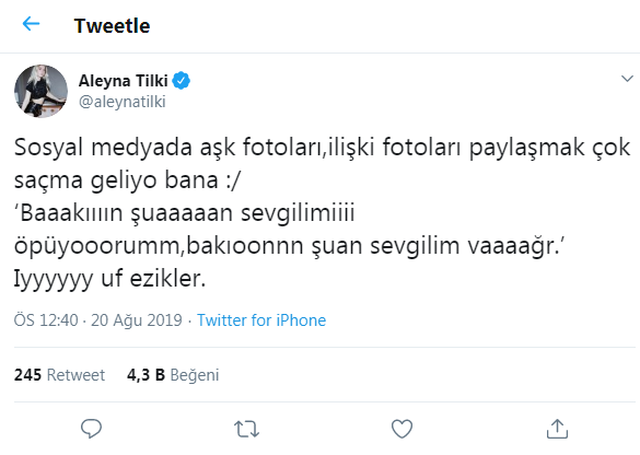Share the tweet via upload arrow icon
The image size is (640, 455).
coord(554,428)
